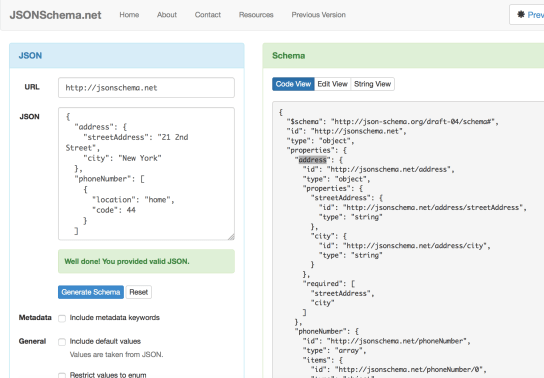544x378 pixels.
Task: Click the "$schema" line in code view
Action: pos(392,122)
